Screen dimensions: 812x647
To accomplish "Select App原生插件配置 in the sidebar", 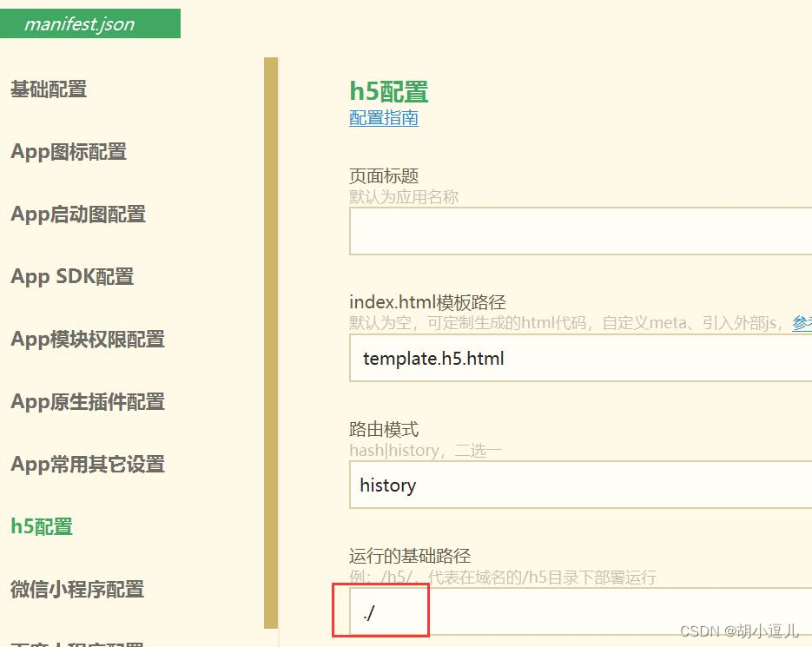I will 87,402.
